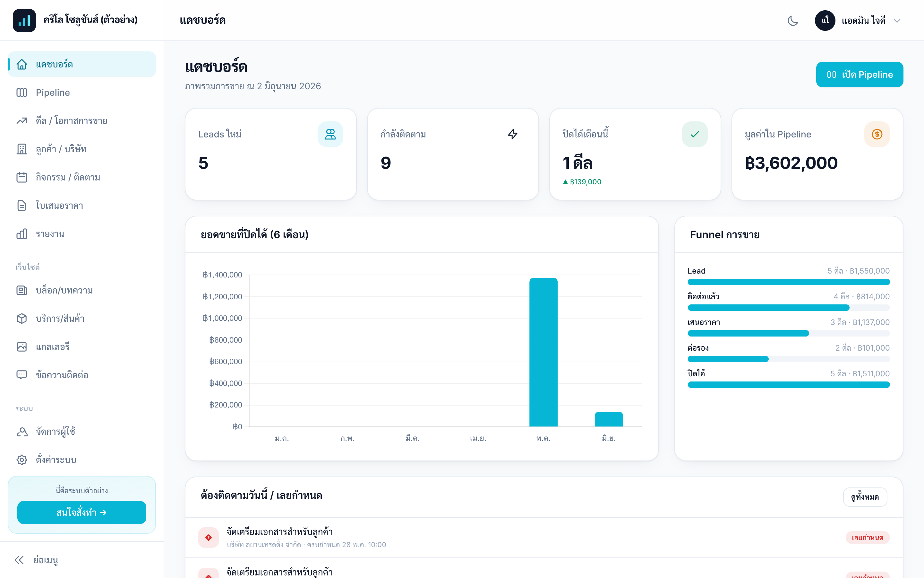Click the users icon on Leads ใหม่ card
Image resolution: width=924 pixels, height=578 pixels.
coord(330,134)
